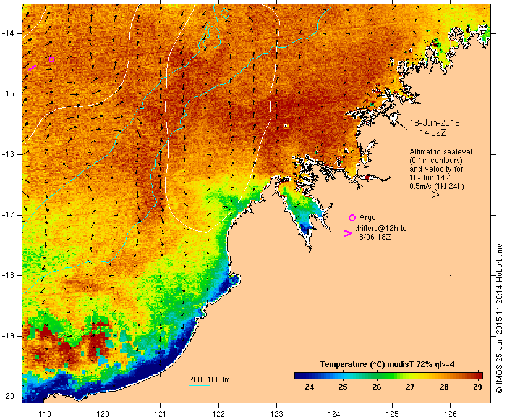Click the latitude label "-14"
The image size is (507, 420).
tap(8, 33)
